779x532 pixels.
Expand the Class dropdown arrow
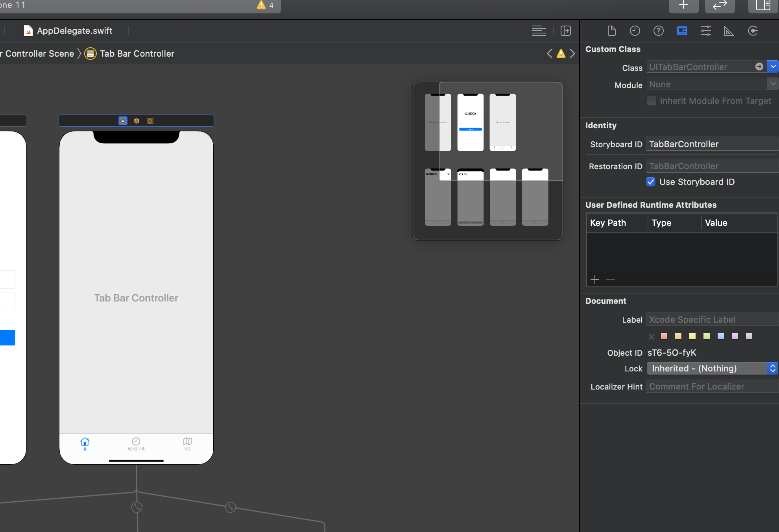(773, 67)
